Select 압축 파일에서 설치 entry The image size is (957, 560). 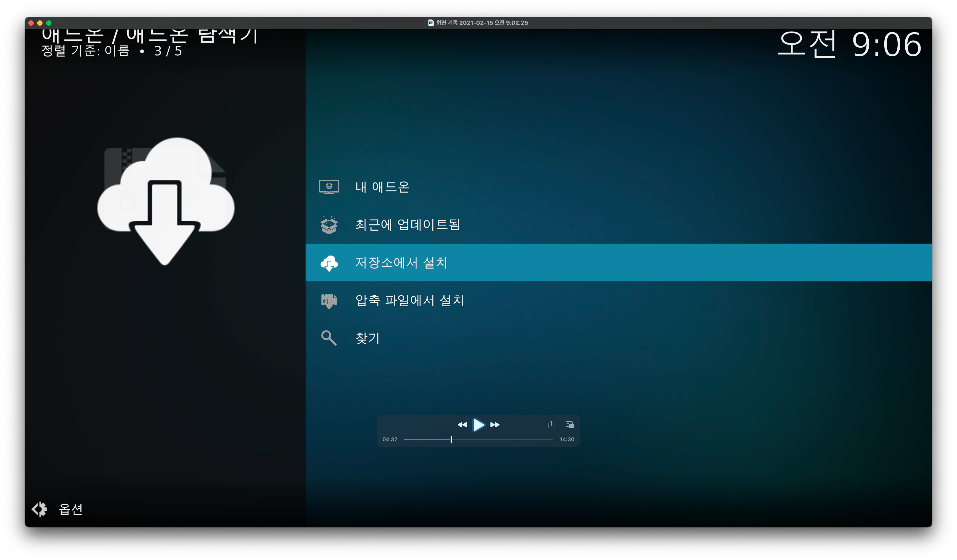pos(409,301)
